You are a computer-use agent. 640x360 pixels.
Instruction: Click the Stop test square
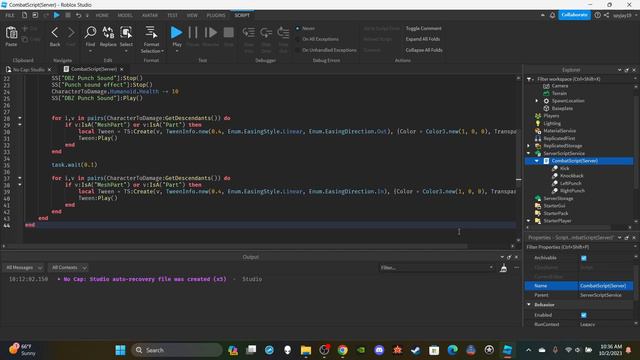pyautogui.click(x=229, y=33)
